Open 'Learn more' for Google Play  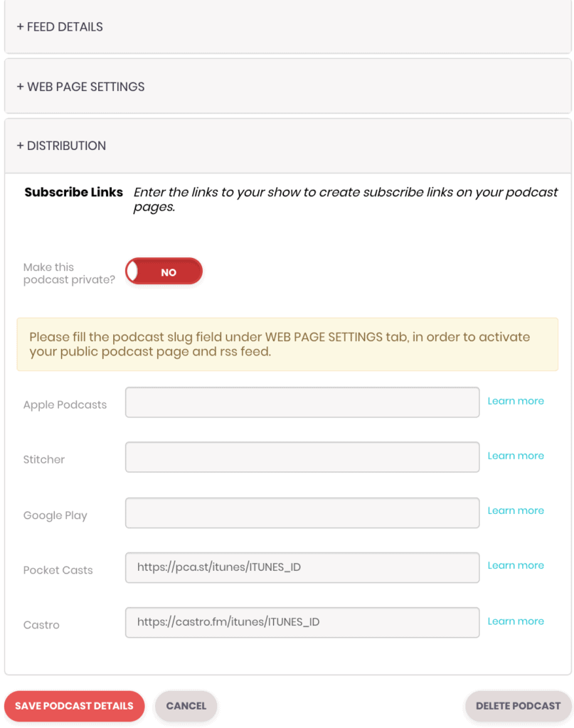click(516, 510)
